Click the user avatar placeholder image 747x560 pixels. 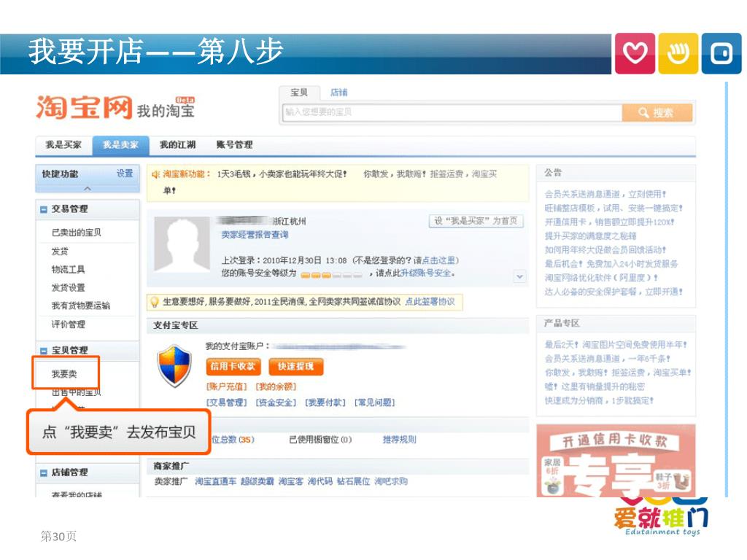pyautogui.click(x=182, y=245)
